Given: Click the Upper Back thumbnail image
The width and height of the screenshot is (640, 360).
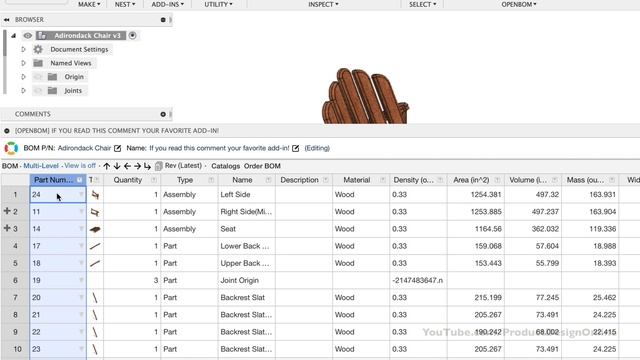Looking at the screenshot, I should point(95,263).
